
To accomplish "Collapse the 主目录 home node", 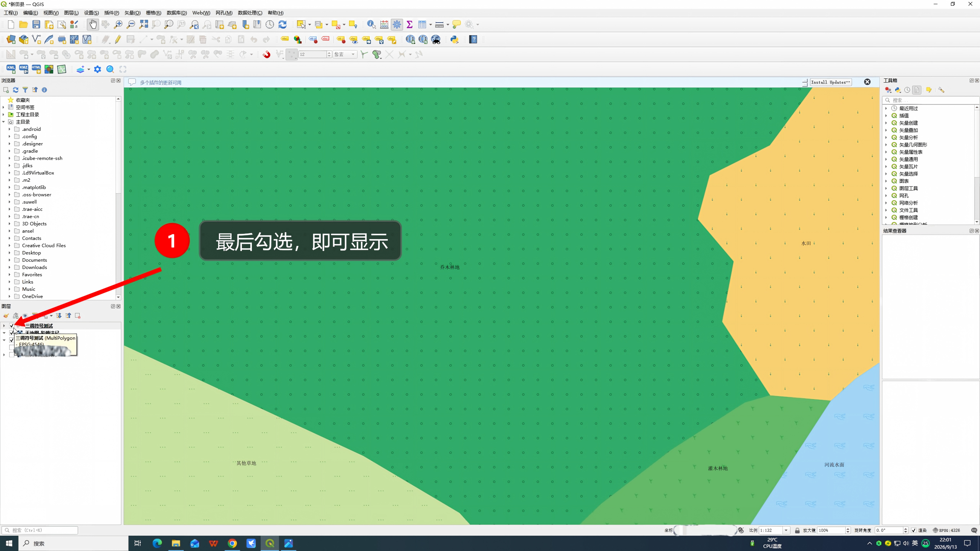I will (3, 122).
